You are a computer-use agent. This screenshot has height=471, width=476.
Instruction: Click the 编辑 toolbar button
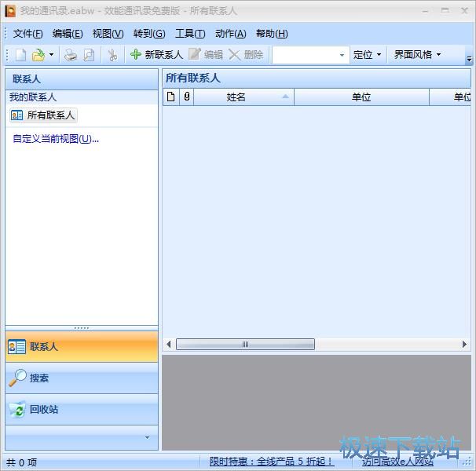[x=206, y=55]
